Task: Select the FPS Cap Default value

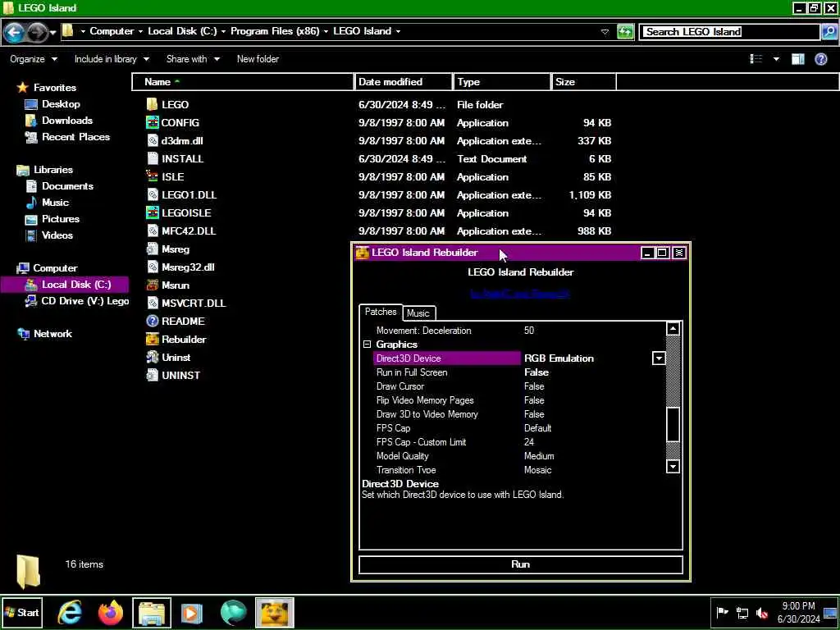Action: pos(537,428)
